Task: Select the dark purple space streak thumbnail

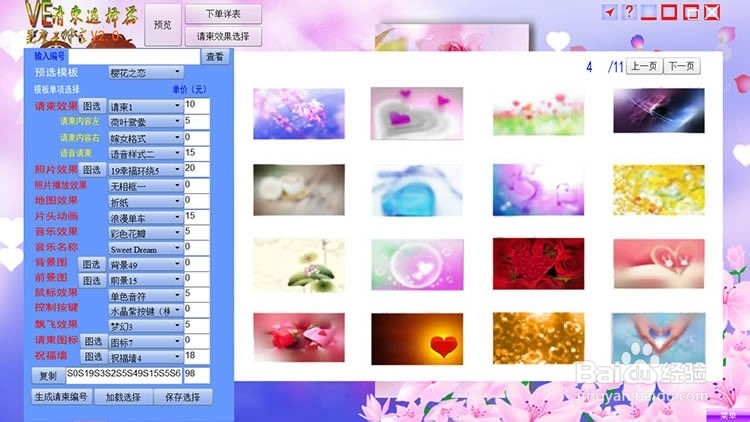Action: click(659, 111)
